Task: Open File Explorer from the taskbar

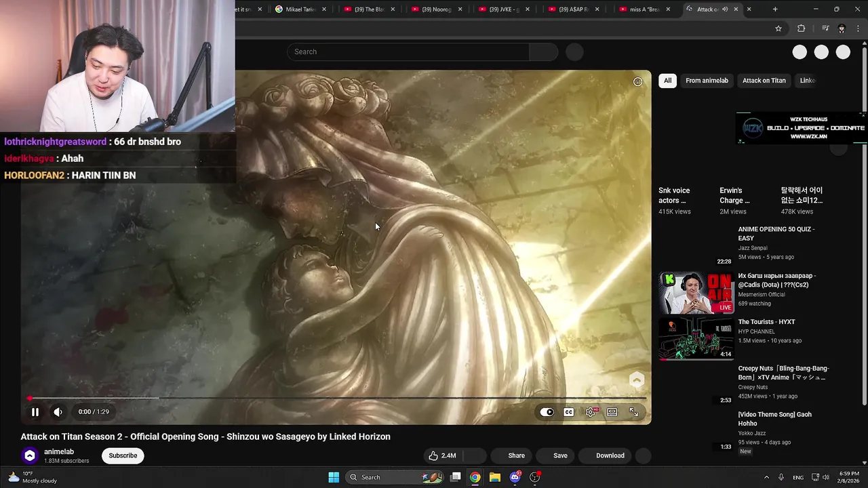Action: coord(495,477)
